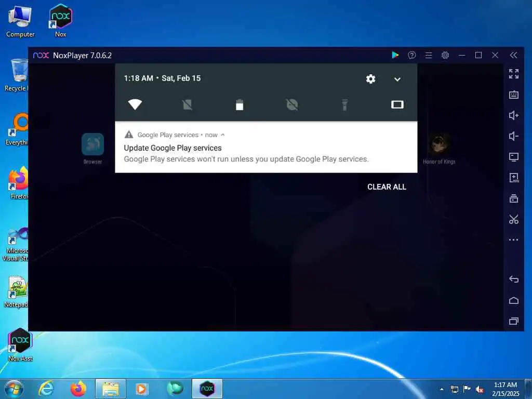
Task: Open Android settings gear in notification shade
Action: [370, 79]
